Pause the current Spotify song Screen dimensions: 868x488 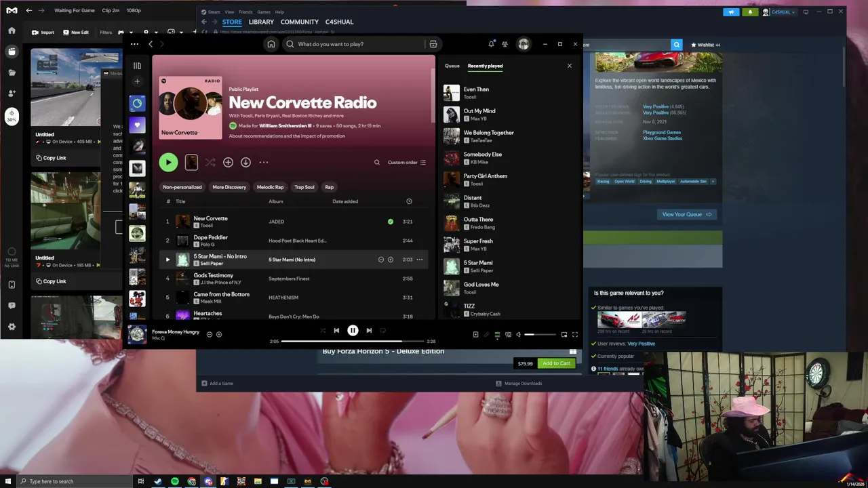point(353,331)
